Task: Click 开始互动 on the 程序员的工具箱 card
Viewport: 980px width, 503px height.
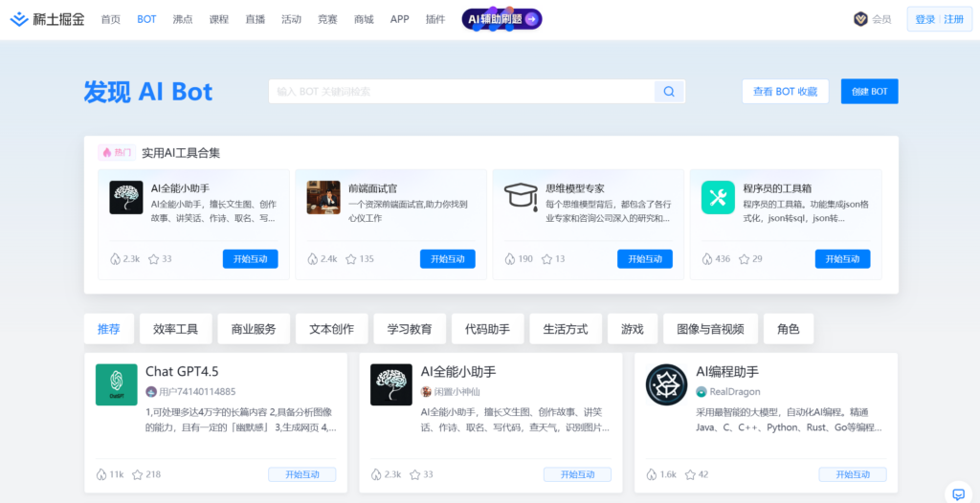Action: tap(842, 259)
